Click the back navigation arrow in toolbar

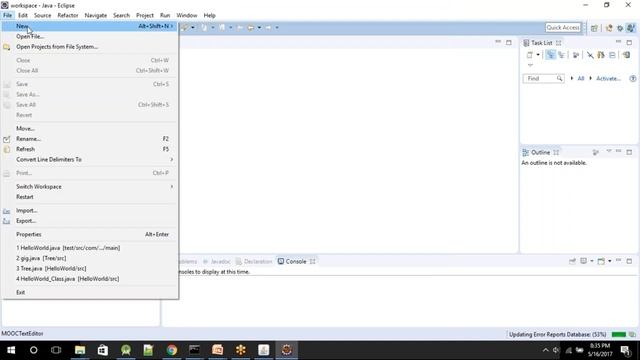point(251,28)
